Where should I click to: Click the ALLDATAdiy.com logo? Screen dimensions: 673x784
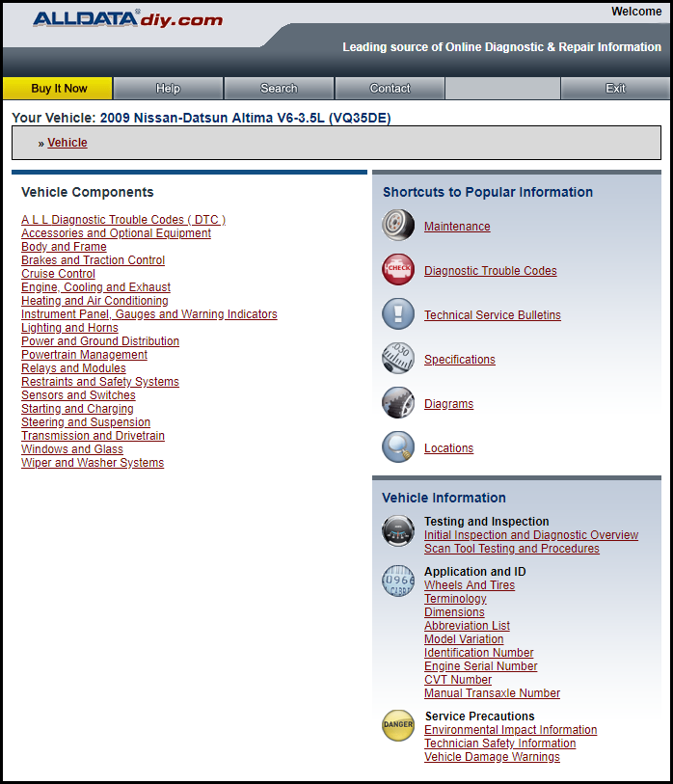(127, 19)
